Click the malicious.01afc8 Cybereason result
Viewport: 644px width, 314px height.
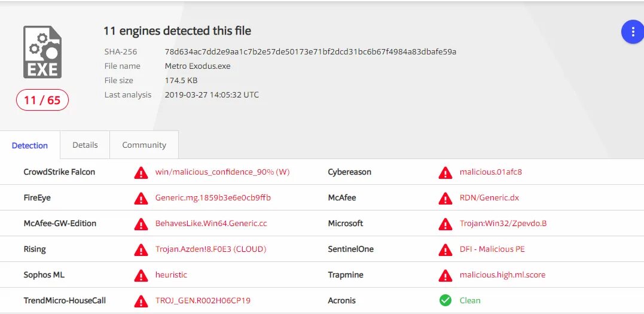(x=490, y=172)
